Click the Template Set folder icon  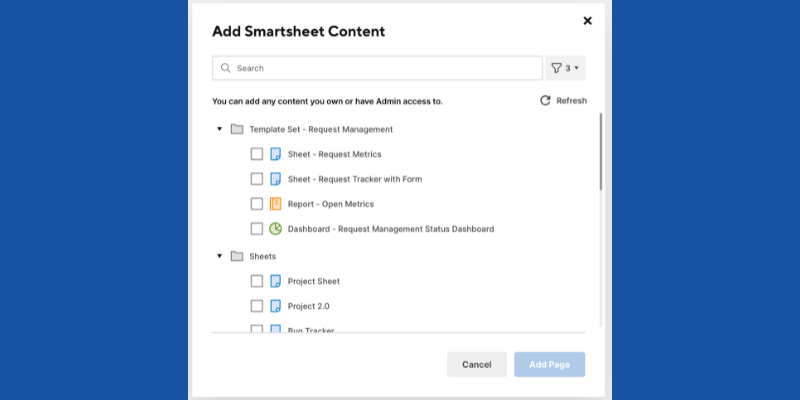pyautogui.click(x=237, y=129)
